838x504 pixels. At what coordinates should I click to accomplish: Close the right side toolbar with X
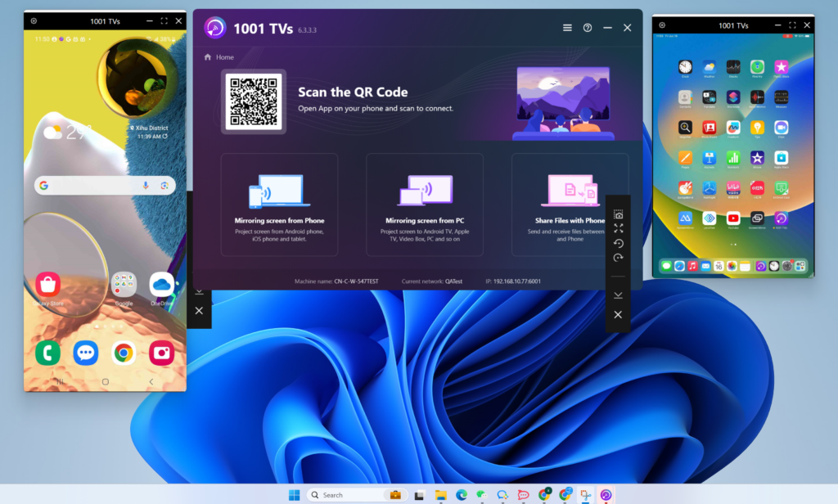619,315
